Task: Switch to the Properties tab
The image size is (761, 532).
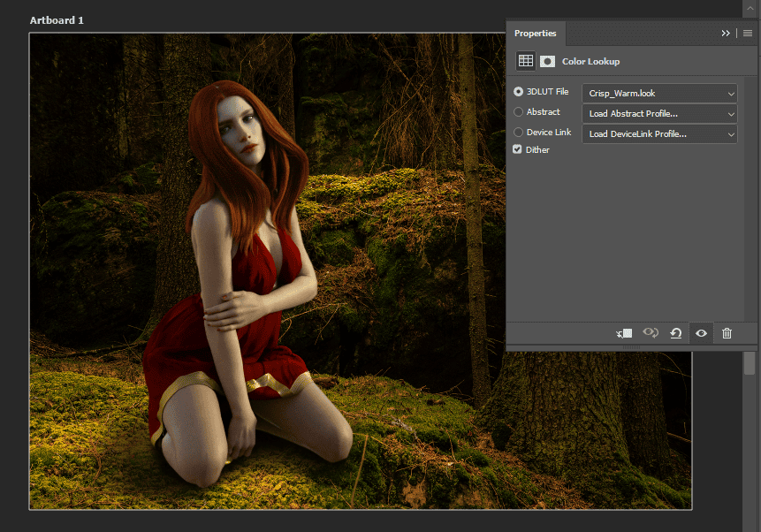Action: pos(536,33)
